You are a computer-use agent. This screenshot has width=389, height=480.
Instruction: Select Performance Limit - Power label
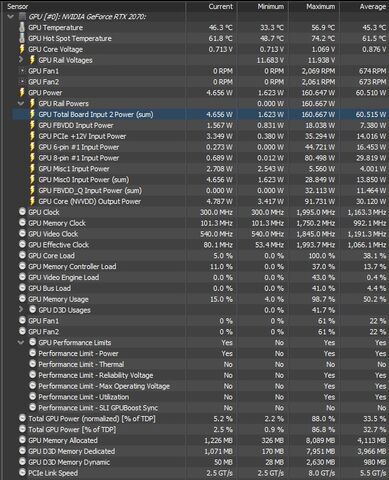click(x=78, y=353)
